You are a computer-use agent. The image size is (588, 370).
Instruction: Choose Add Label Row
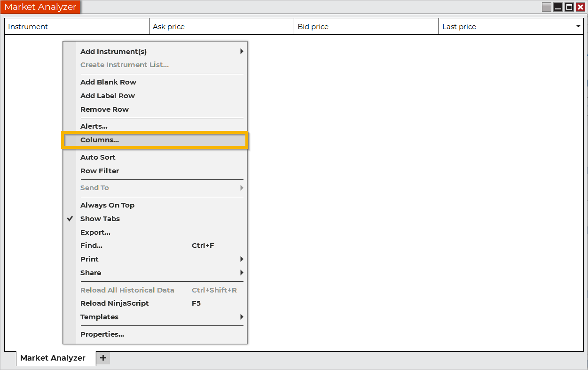pos(108,96)
